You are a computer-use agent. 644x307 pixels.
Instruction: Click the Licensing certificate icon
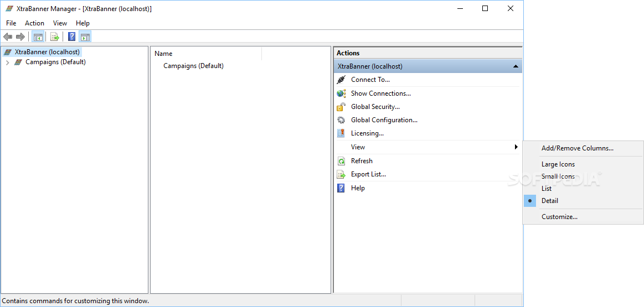point(341,133)
